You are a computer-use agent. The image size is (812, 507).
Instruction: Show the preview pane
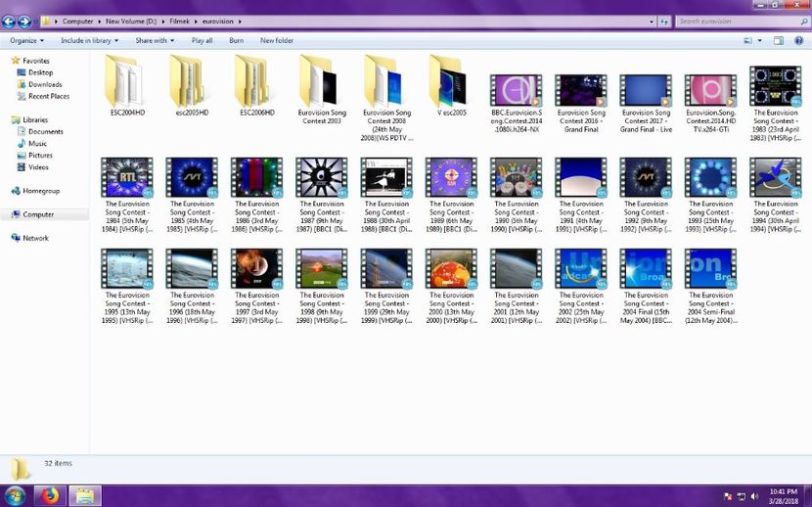click(x=779, y=40)
